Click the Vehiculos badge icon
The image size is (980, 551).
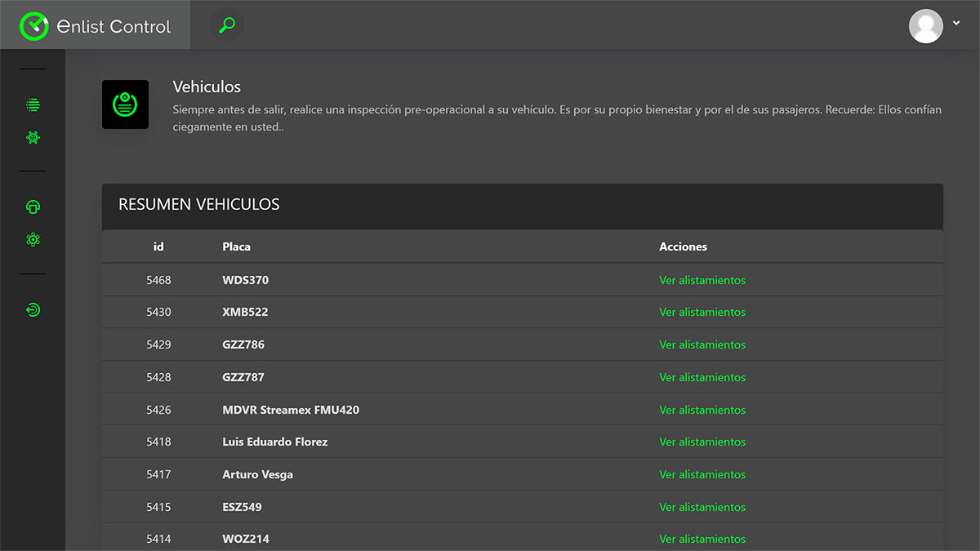click(125, 104)
